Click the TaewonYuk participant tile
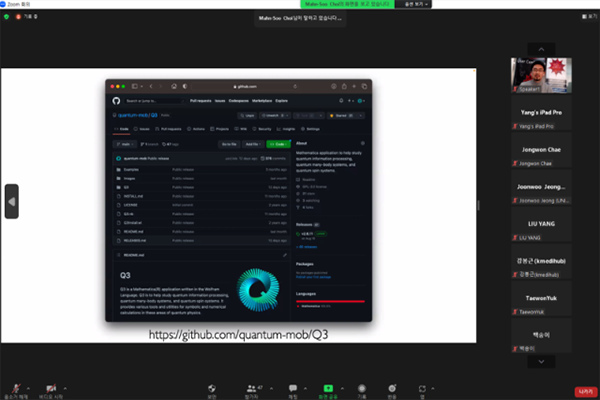Image resolution: width=600 pixels, height=400 pixels. 540,302
